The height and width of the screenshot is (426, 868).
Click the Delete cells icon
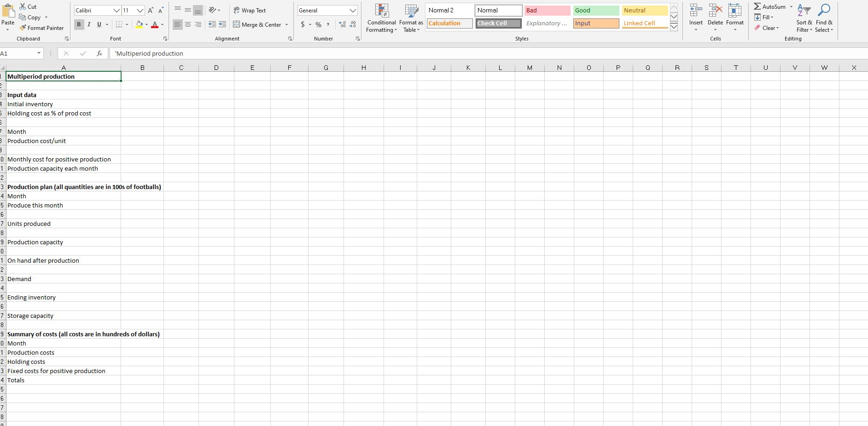click(x=715, y=11)
